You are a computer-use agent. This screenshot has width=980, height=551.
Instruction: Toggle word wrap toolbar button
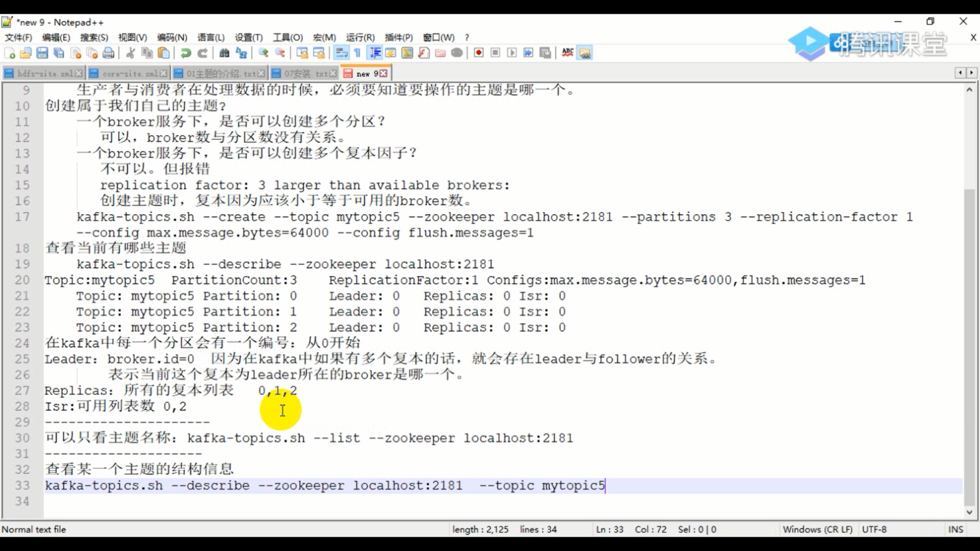click(341, 53)
